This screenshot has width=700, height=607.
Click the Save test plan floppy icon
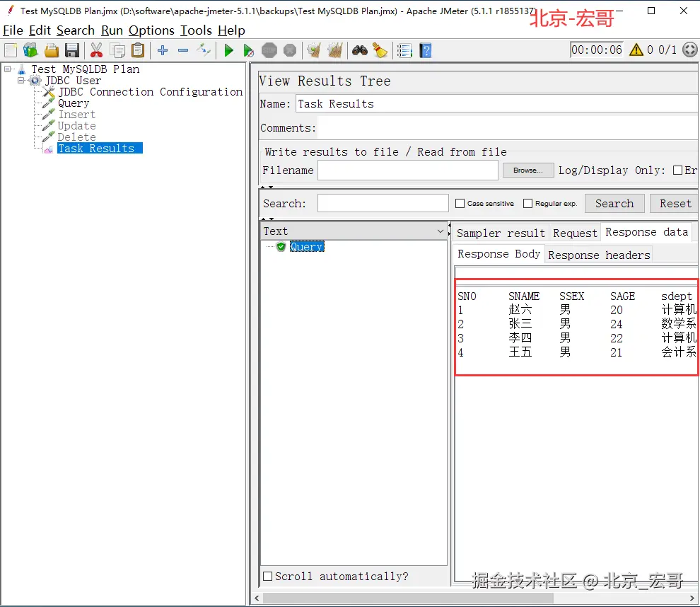pyautogui.click(x=72, y=50)
